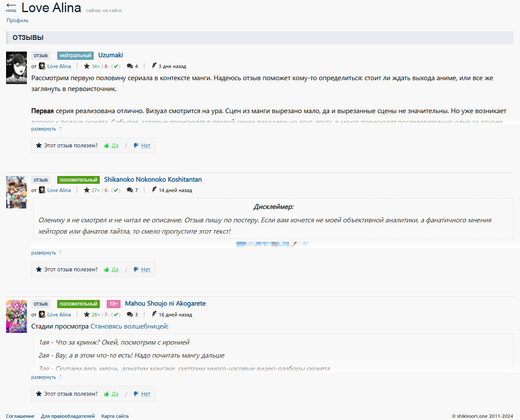Open the Shikanoko Nokonoko Koshitantan title link
The height and width of the screenshot is (420, 520).
(153, 179)
